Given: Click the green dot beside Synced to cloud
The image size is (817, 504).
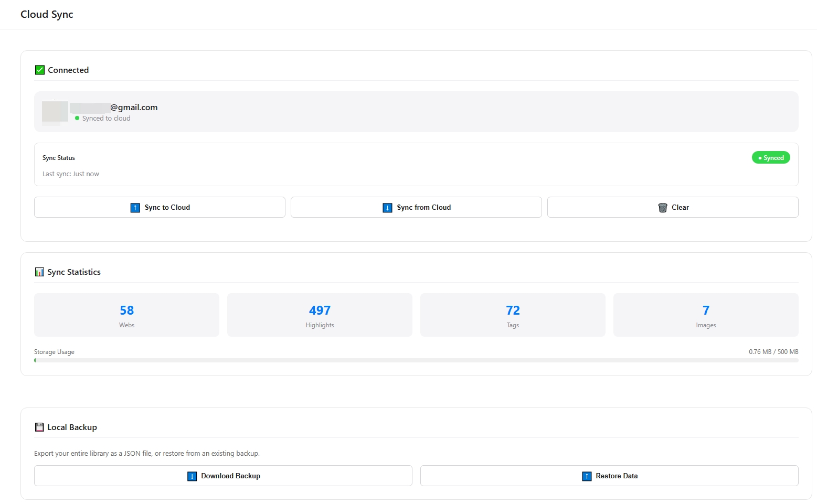Looking at the screenshot, I should click(x=77, y=118).
